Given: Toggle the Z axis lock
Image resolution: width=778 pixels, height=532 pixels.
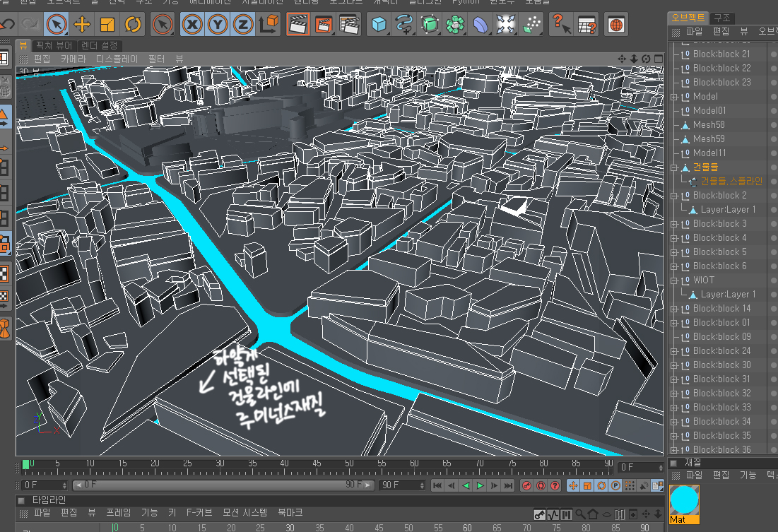Looking at the screenshot, I should click(243, 24).
